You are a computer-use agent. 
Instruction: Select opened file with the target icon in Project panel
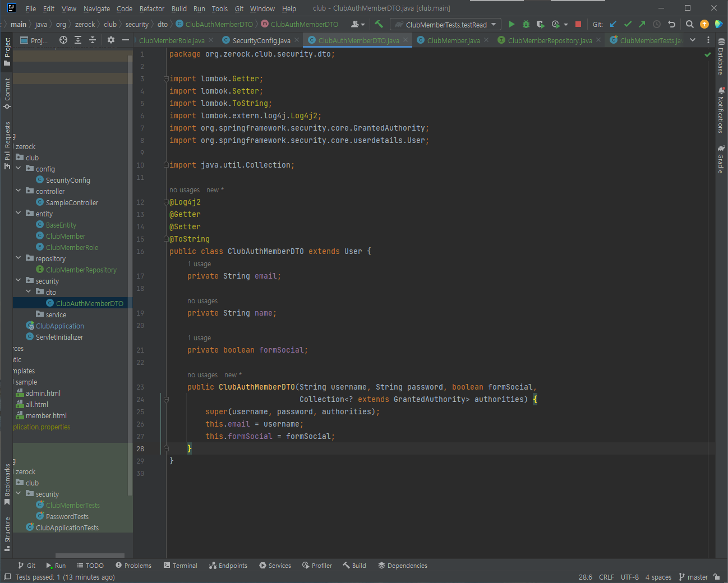coord(63,40)
